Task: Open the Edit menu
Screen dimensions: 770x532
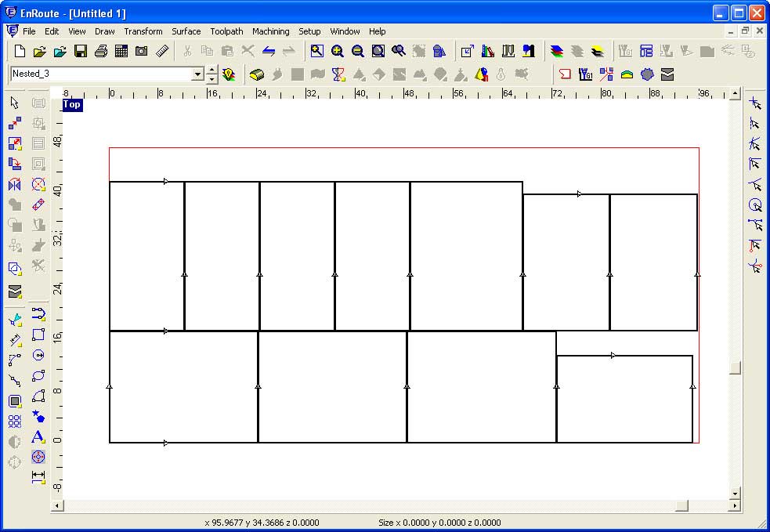Action: (52, 31)
